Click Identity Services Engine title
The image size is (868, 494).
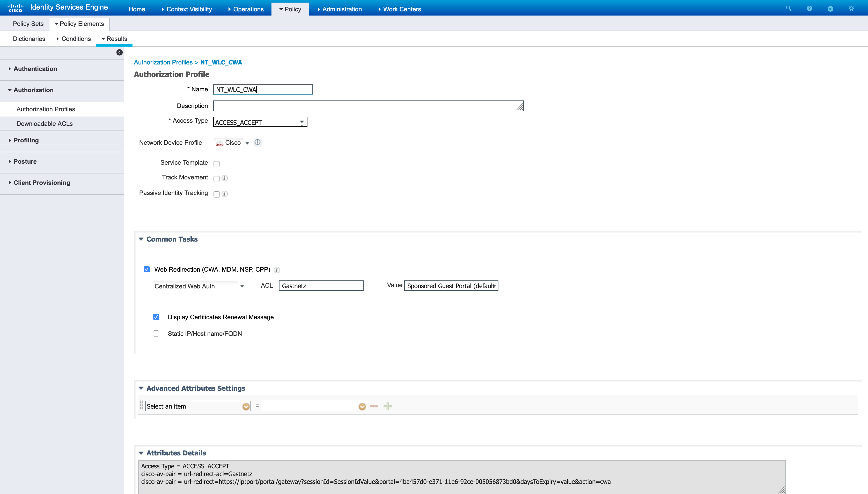point(69,7)
